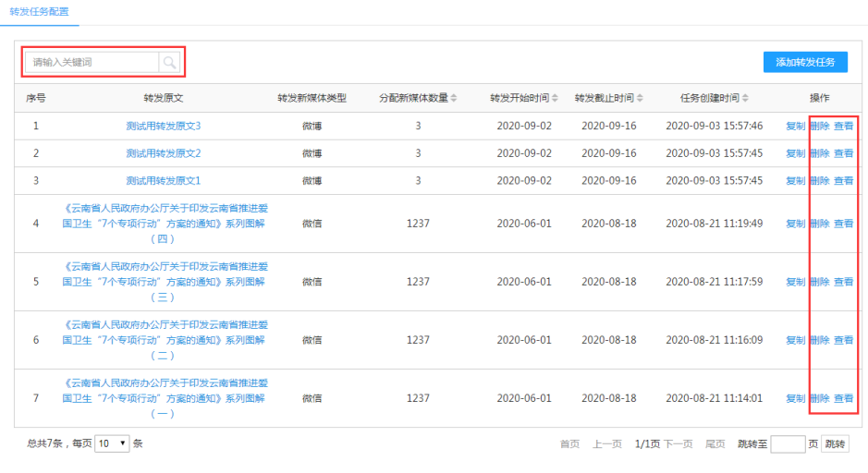
Task: Sort by 转发开始时间 column arrows
Action: click(554, 99)
